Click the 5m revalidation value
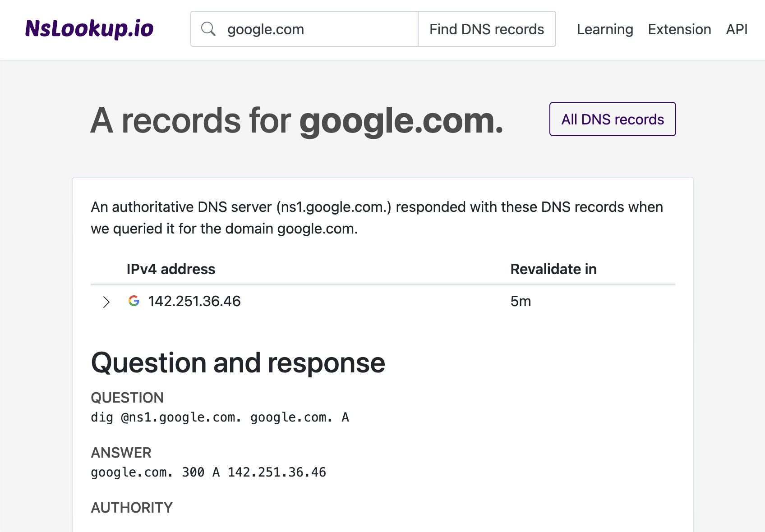The image size is (765, 532). [521, 301]
